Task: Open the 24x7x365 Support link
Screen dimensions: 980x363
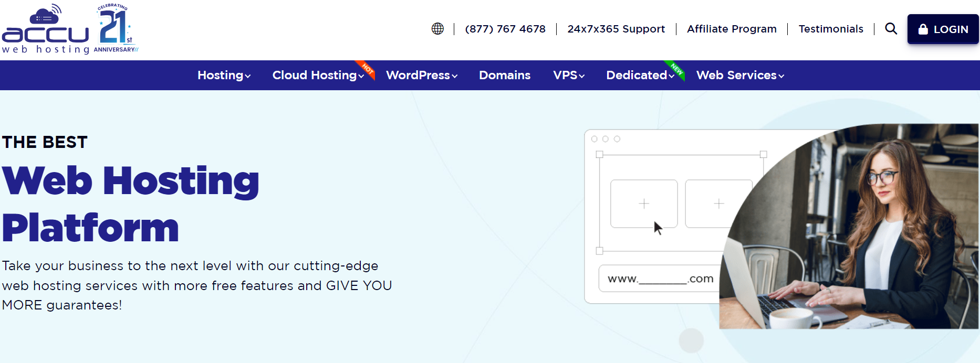Action: 616,29
